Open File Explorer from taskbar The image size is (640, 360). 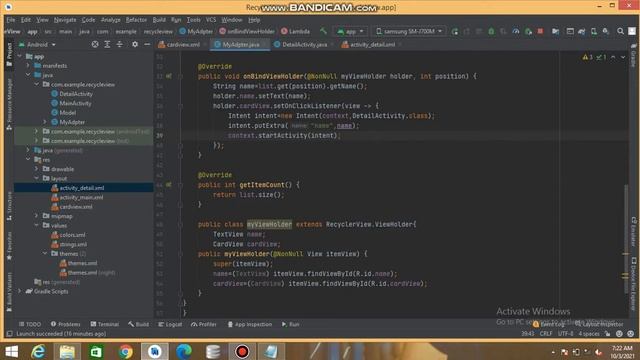coord(67,351)
